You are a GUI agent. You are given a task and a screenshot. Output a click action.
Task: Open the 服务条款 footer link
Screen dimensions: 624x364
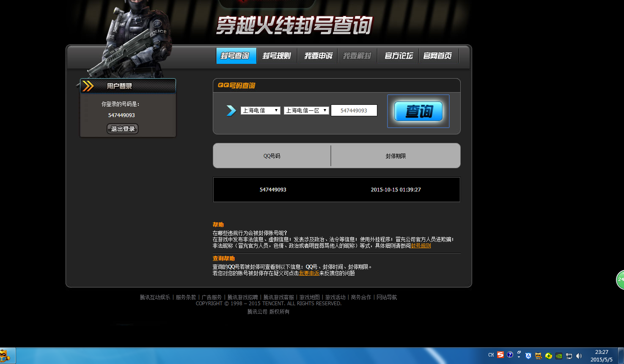[x=186, y=297]
